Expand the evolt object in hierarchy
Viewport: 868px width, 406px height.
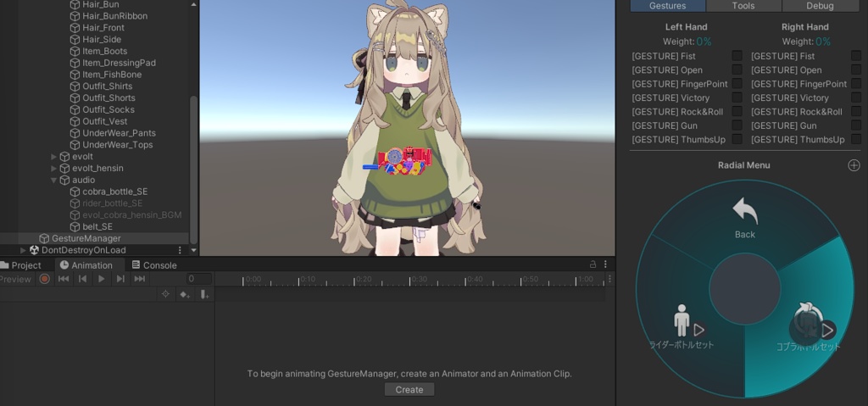pyautogui.click(x=53, y=157)
